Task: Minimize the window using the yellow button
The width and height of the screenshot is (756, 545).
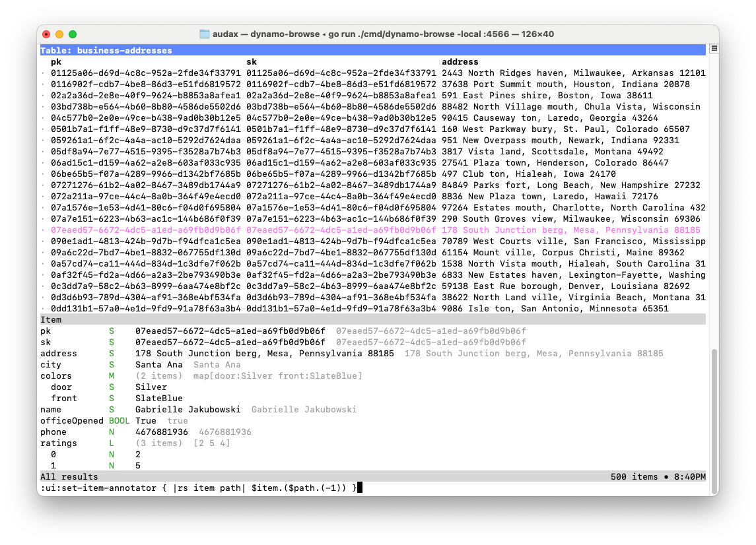Action: [59, 34]
